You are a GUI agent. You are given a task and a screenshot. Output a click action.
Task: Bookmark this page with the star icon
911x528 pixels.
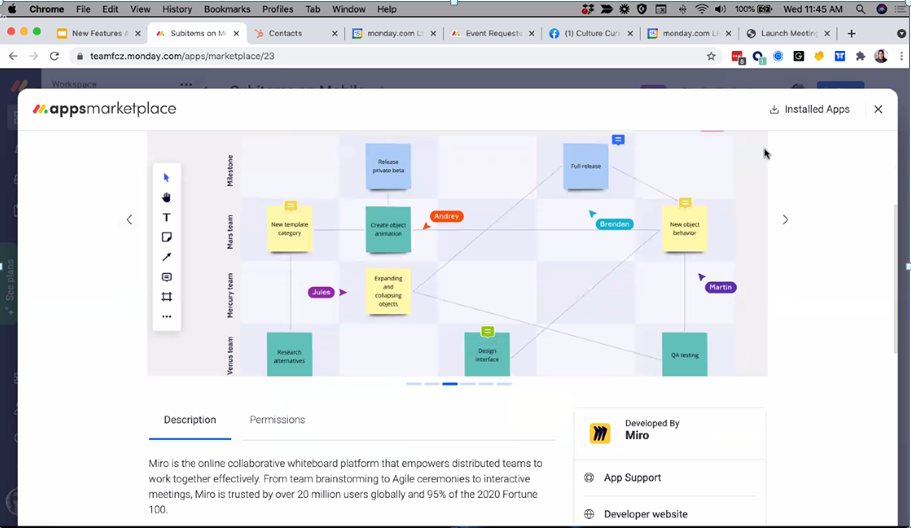coord(711,57)
